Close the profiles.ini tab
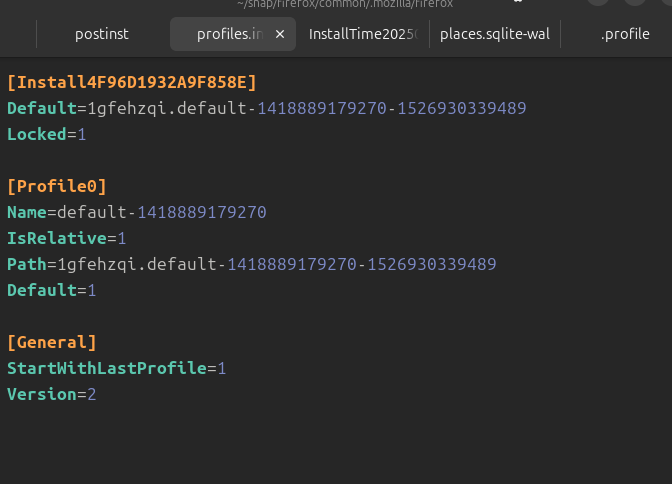Viewport: 672px width, 484px height. (280, 34)
